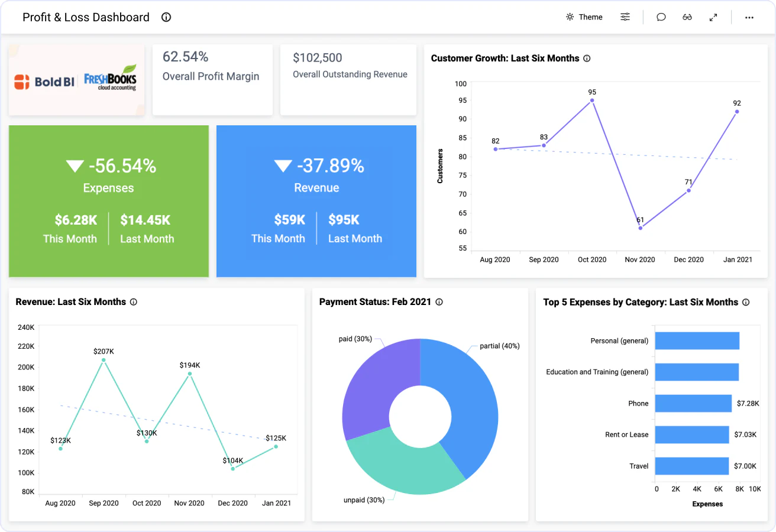The width and height of the screenshot is (776, 532).
Task: Select the 62.54% Overall Profit Margin card
Action: (x=212, y=80)
